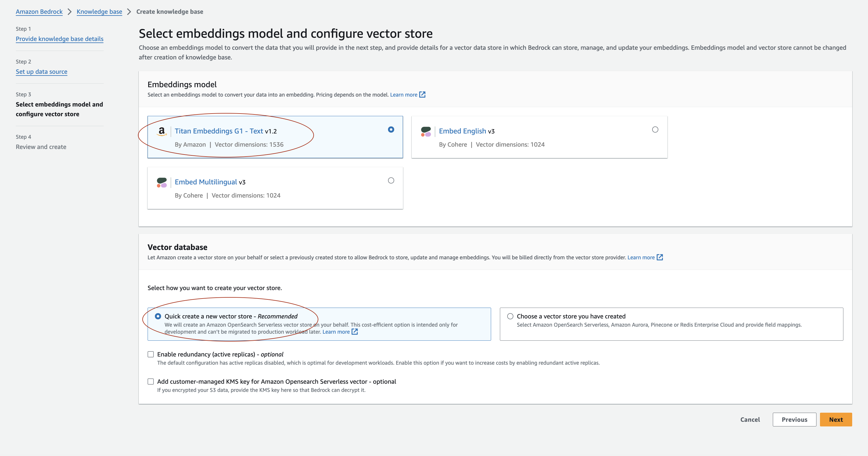Click the Cohere icon on Embed English card
This screenshot has height=456, width=868.
pyautogui.click(x=427, y=132)
